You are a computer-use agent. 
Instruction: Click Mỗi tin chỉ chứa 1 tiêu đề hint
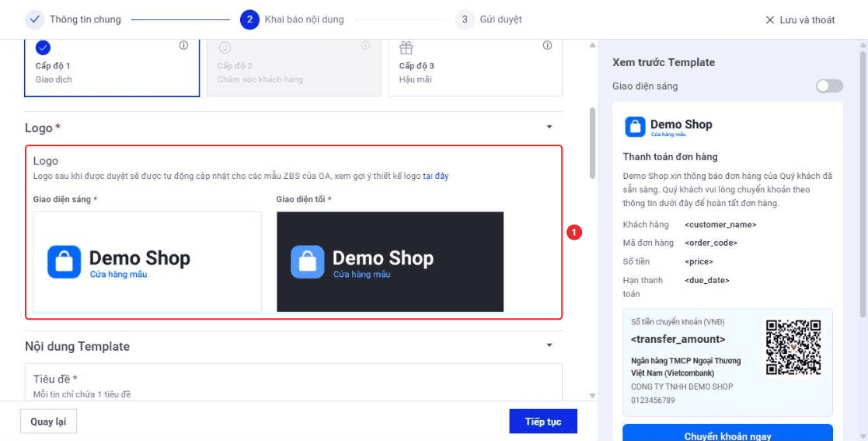coord(82,394)
